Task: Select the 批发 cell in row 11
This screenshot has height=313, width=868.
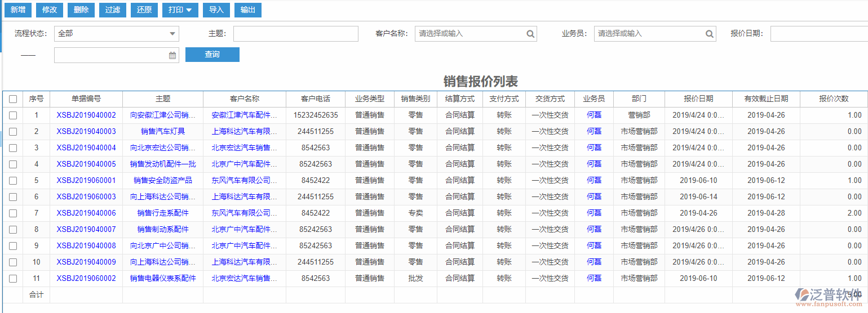Action: tap(415, 279)
